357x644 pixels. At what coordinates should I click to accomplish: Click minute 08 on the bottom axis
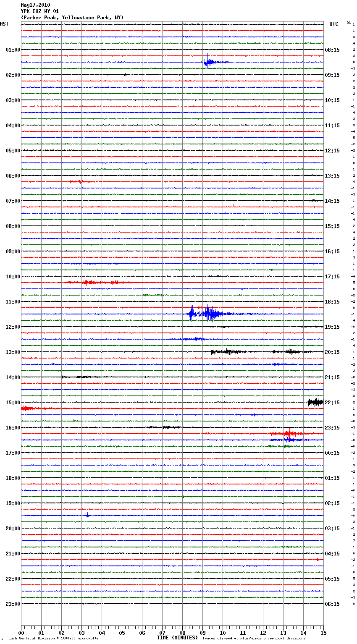(x=182, y=633)
